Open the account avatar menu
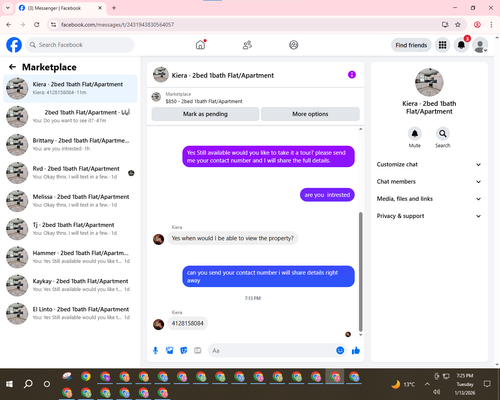 480,45
